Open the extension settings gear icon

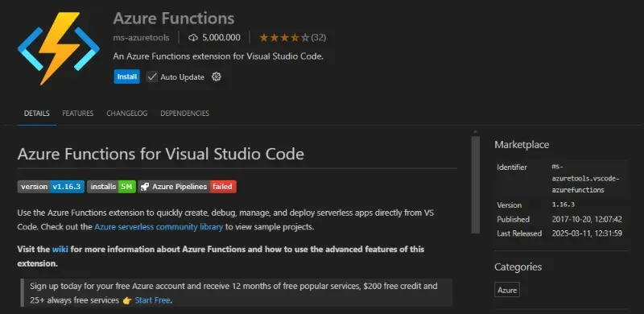[217, 76]
